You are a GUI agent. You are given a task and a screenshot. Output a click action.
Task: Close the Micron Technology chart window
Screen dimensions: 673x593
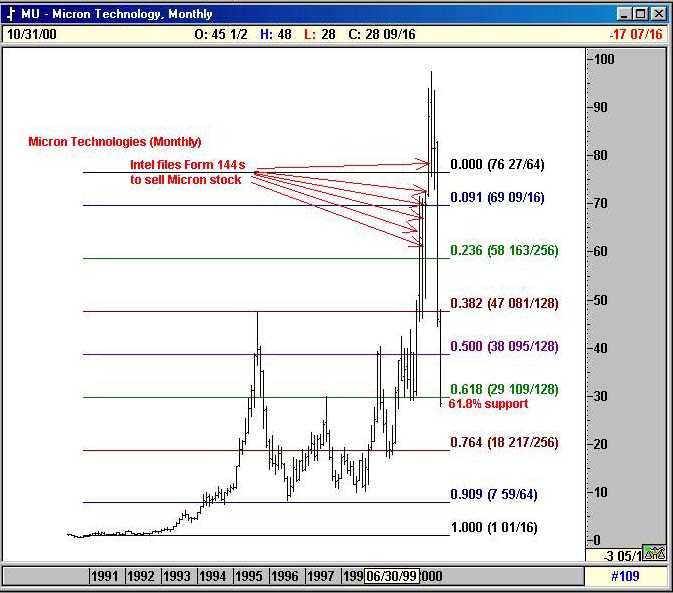click(658, 14)
